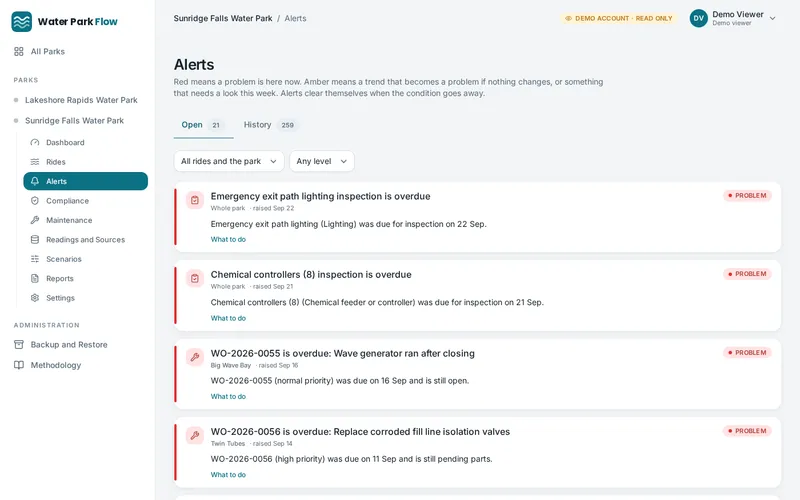Screen dimensions: 800x500
Task: Click PROBLEM badge on WO-2026-0056 alert
Action: pyautogui.click(x=747, y=431)
